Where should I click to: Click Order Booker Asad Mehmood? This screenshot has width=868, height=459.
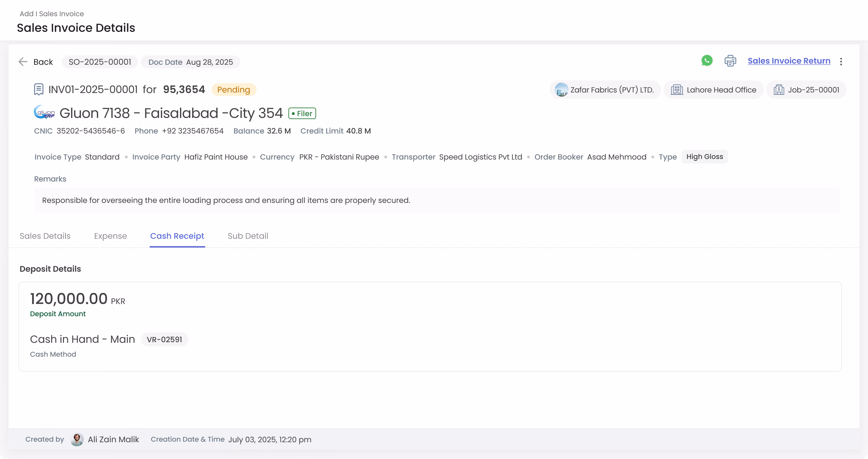coord(617,157)
